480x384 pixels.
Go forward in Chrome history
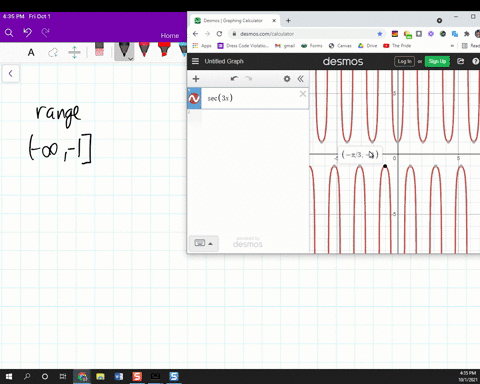coord(207,34)
